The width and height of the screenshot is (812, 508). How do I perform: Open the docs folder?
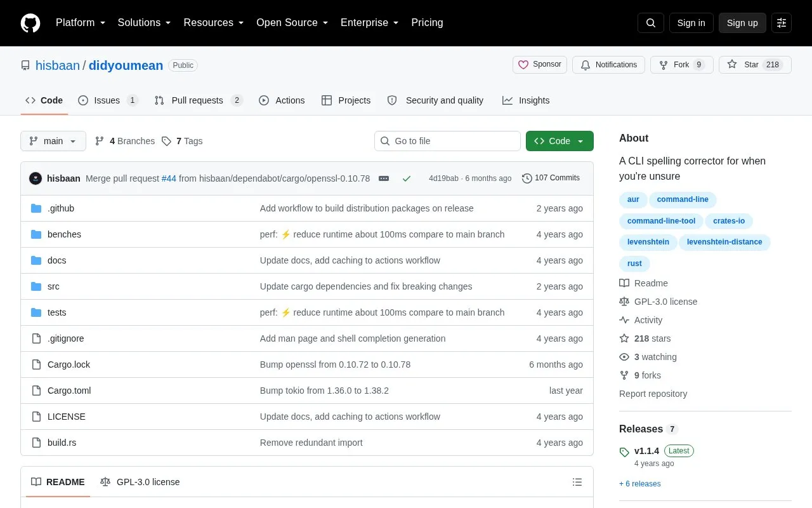pos(56,260)
